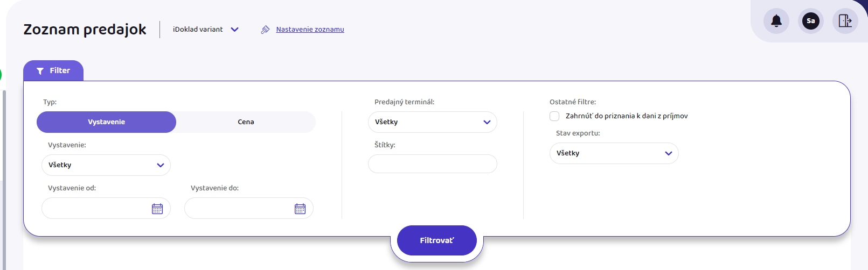Viewport: 868px width, 270px height.
Task: Open the Vystavenie Všetky dropdown
Action: (x=106, y=165)
